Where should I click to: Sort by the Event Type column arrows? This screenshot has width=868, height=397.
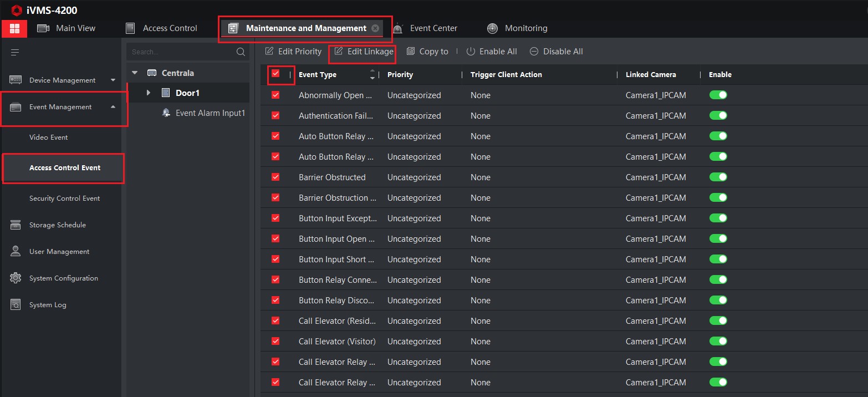372,74
